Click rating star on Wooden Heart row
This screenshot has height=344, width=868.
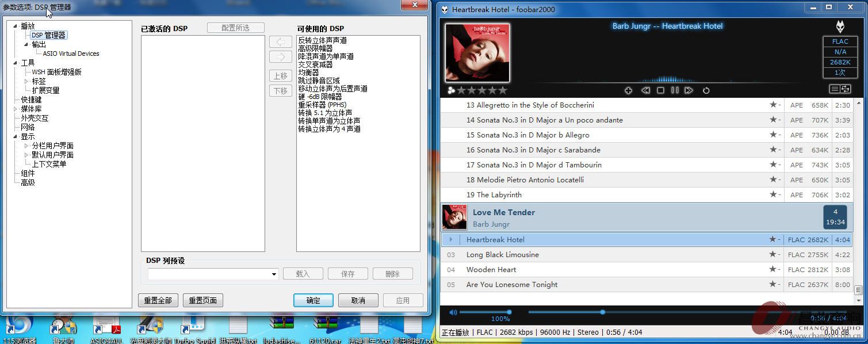click(773, 269)
